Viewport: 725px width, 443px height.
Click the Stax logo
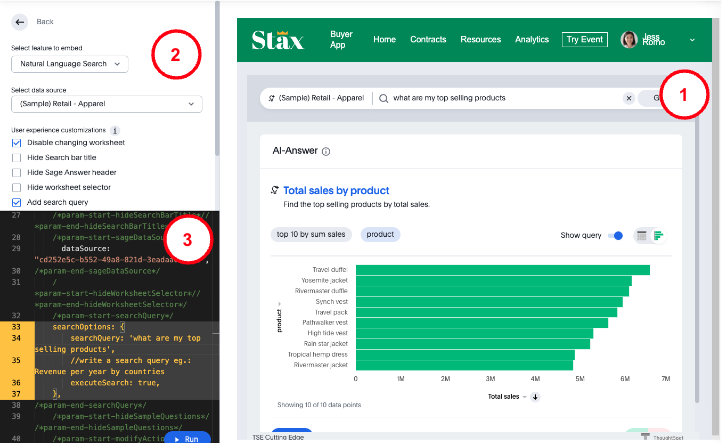point(278,40)
